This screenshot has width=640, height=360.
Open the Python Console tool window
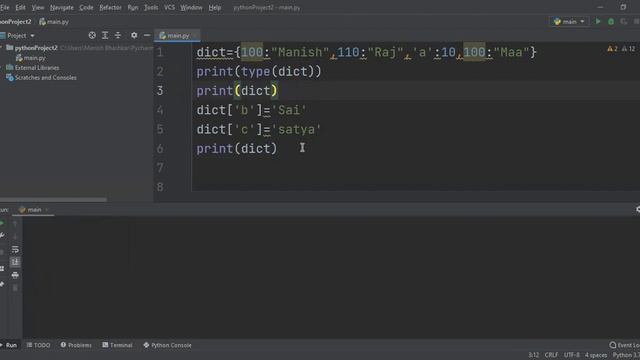[x=167, y=345]
